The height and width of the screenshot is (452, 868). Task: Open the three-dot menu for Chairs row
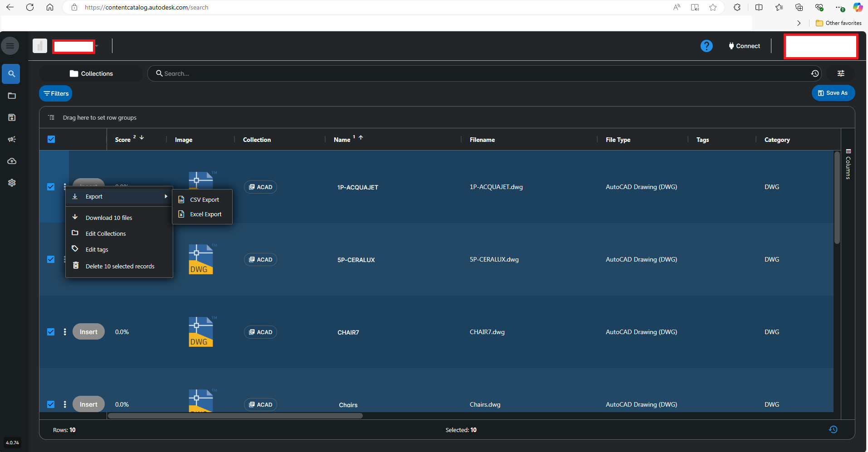point(65,404)
